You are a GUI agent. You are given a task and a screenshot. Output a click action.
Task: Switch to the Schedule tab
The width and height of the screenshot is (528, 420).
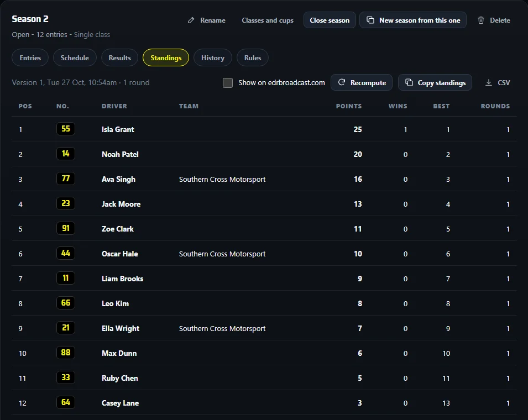75,57
